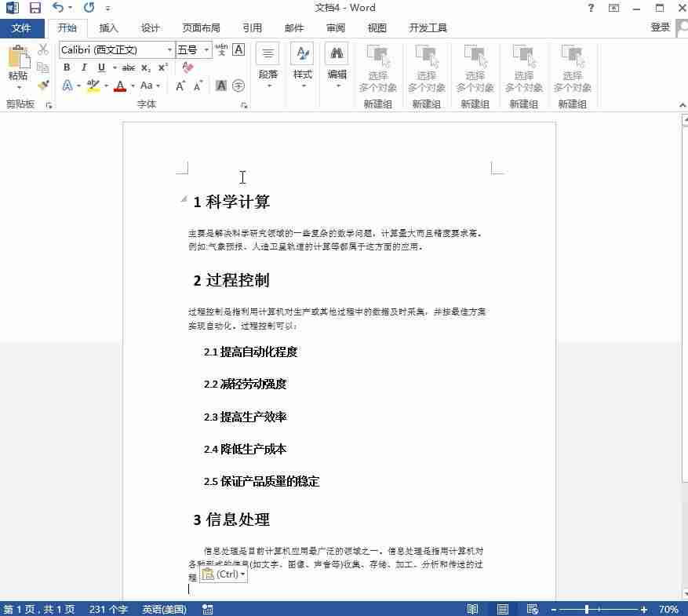Switch to Read Mode view icon
The image size is (688, 616).
coord(472,609)
